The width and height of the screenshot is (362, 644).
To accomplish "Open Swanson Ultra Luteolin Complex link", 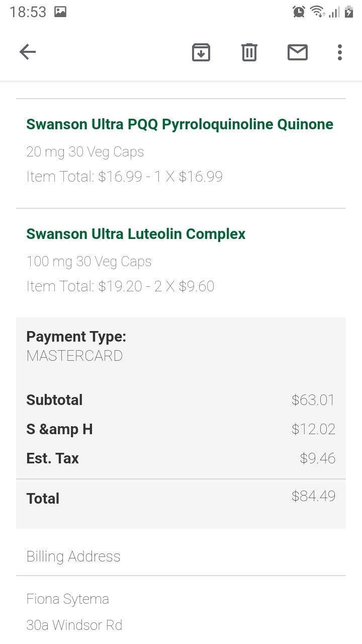I will pos(136,234).
